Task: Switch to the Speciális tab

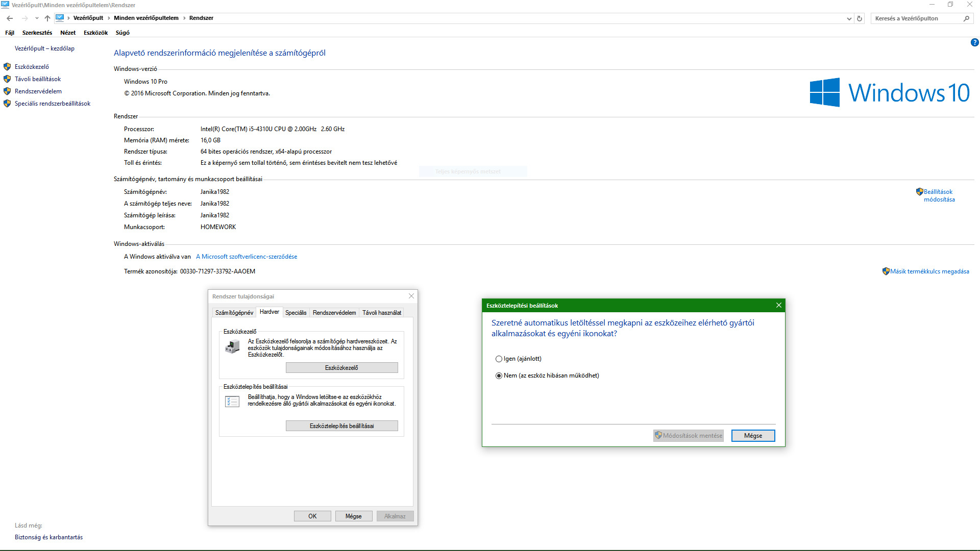Action: [x=296, y=313]
